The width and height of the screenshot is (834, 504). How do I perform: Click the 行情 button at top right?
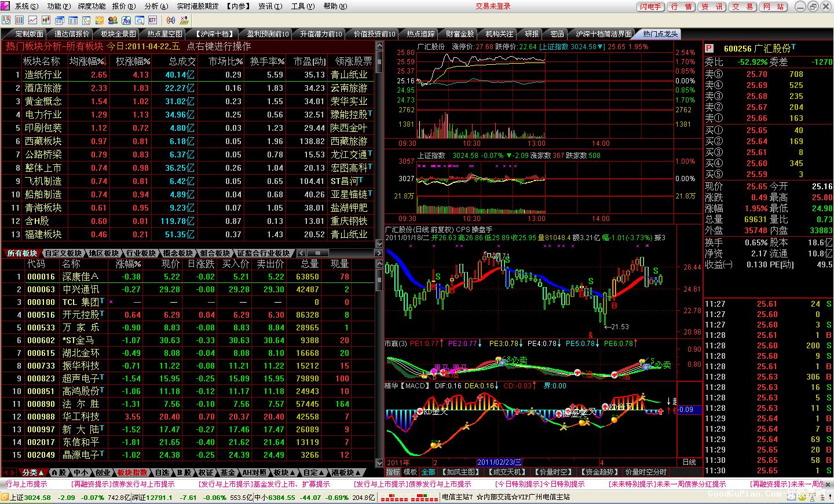(x=681, y=6)
